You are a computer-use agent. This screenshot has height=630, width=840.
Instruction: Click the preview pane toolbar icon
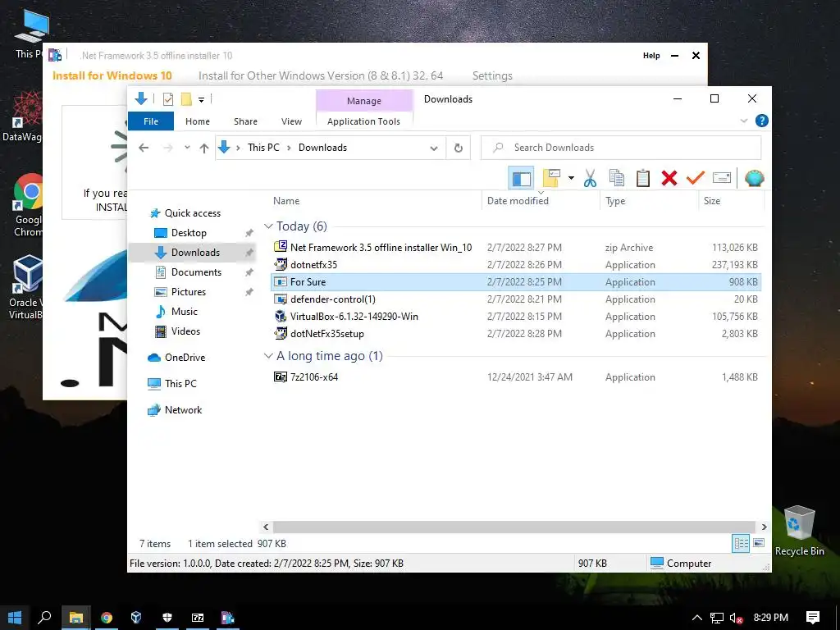(521, 178)
